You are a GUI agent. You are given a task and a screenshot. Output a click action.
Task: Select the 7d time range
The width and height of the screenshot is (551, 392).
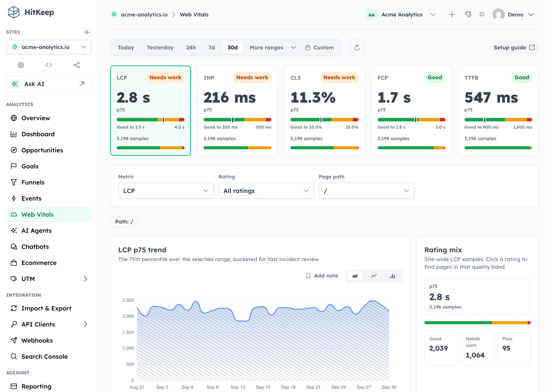click(212, 47)
